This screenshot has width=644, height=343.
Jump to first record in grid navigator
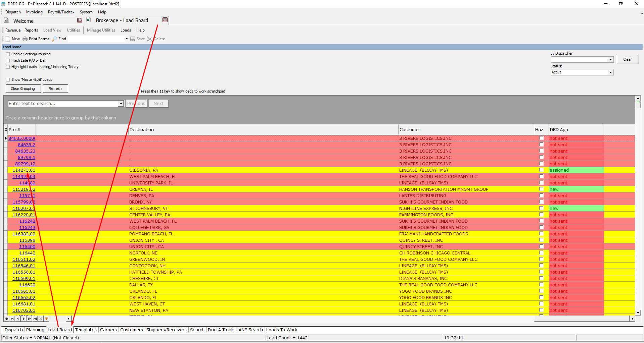click(7, 319)
